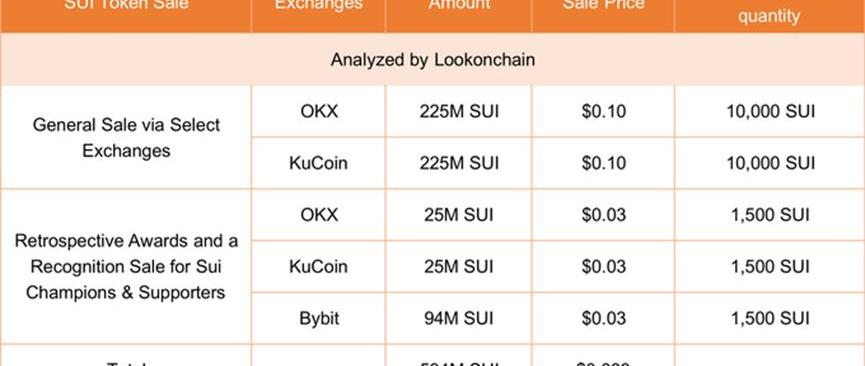The image size is (865, 366).
Task: Click the $0.10 price in OKX row
Action: 603,112
